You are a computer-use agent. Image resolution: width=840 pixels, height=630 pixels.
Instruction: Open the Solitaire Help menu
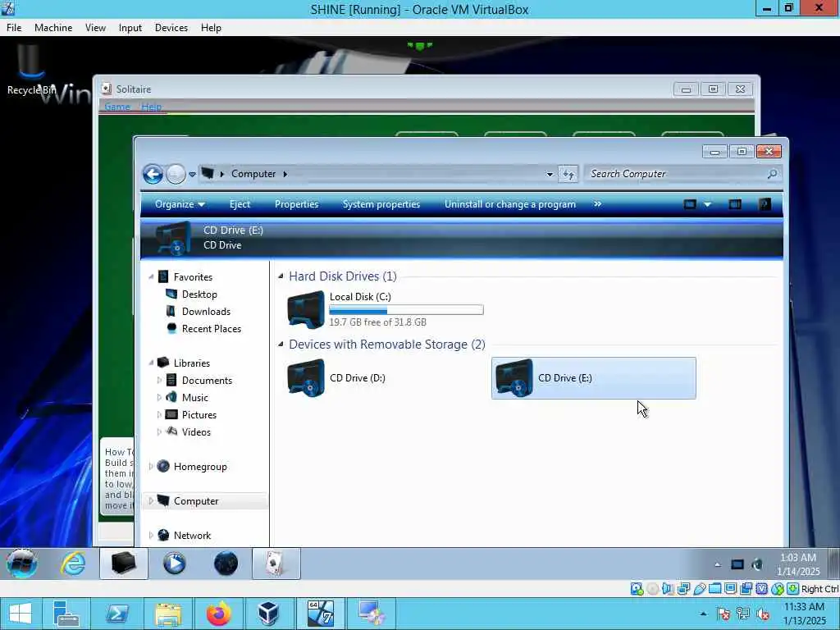click(151, 107)
